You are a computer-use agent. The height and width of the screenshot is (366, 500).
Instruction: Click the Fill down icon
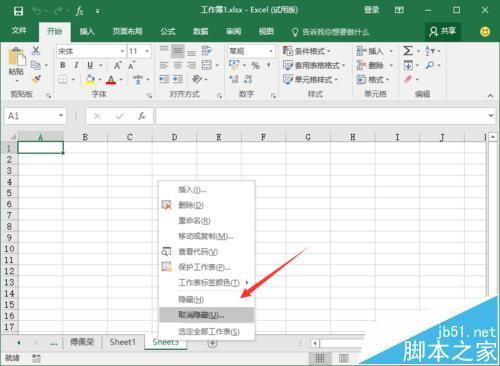[x=408, y=65]
